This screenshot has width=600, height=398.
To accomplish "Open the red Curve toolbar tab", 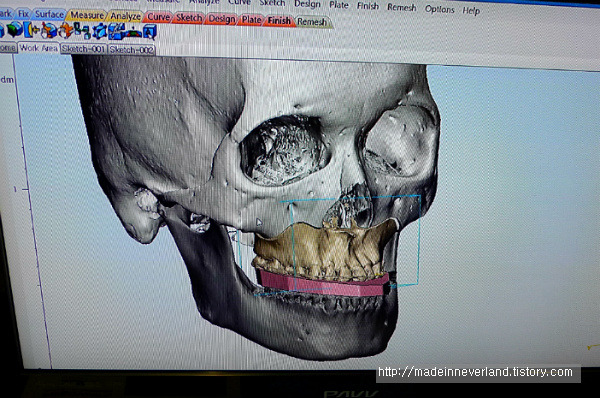I will coord(158,17).
